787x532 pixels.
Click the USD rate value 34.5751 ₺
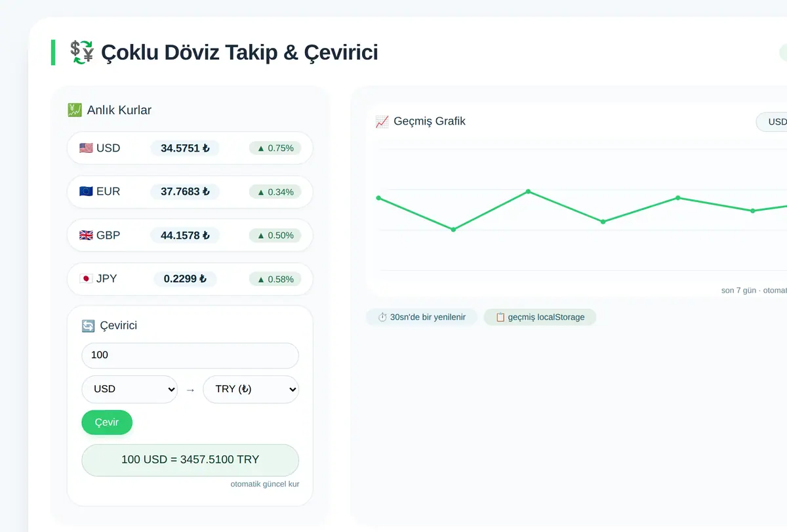click(185, 148)
